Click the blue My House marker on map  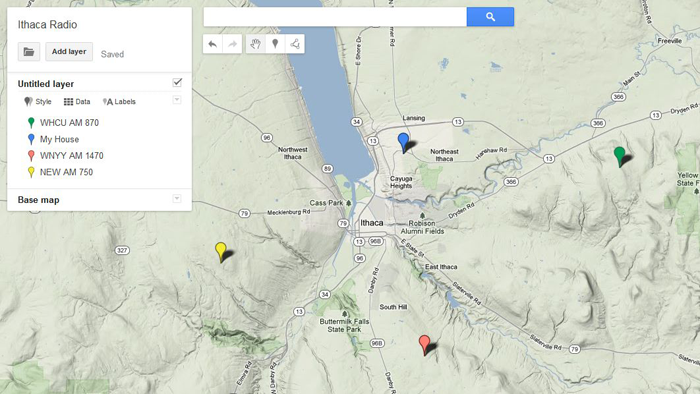click(403, 142)
